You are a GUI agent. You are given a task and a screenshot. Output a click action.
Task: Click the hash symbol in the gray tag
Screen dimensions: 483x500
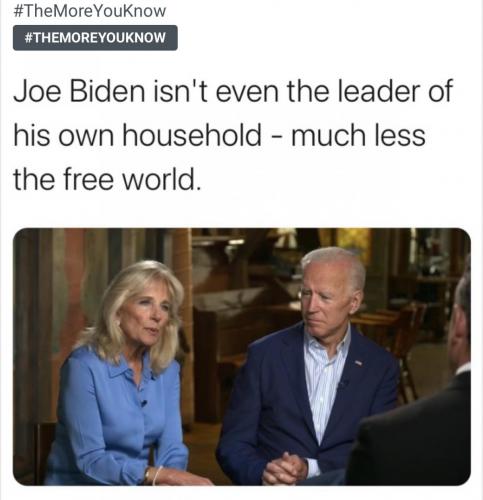click(29, 38)
